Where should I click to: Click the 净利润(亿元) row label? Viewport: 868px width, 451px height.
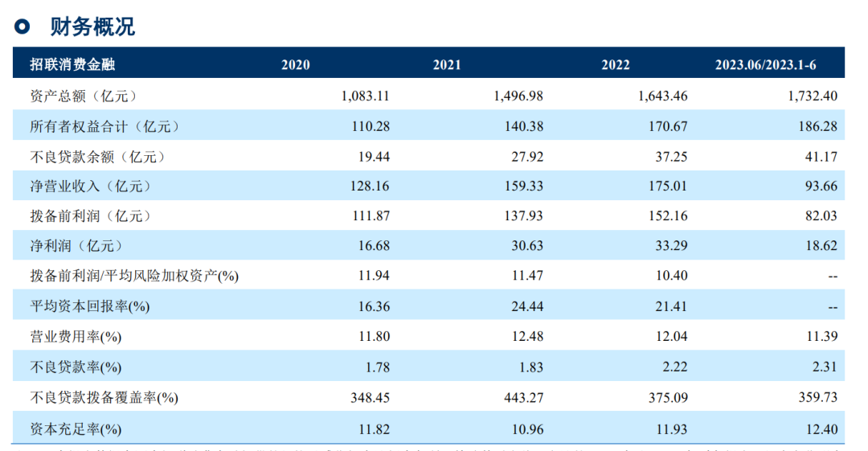79,246
